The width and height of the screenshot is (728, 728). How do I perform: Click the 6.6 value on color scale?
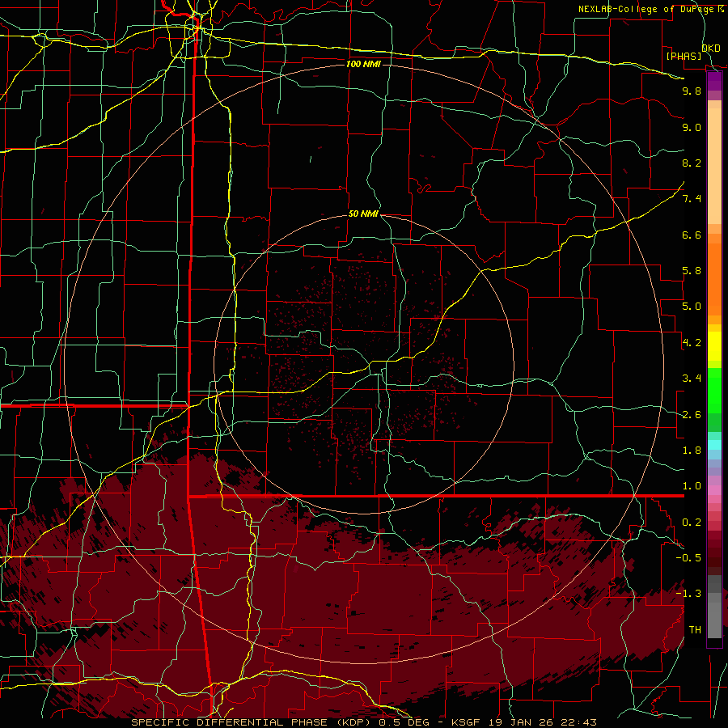[x=692, y=235]
